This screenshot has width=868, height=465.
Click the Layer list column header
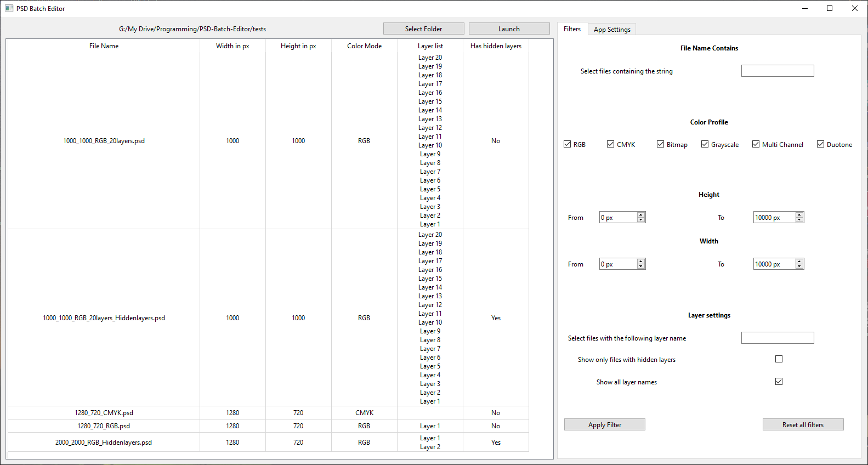click(430, 46)
